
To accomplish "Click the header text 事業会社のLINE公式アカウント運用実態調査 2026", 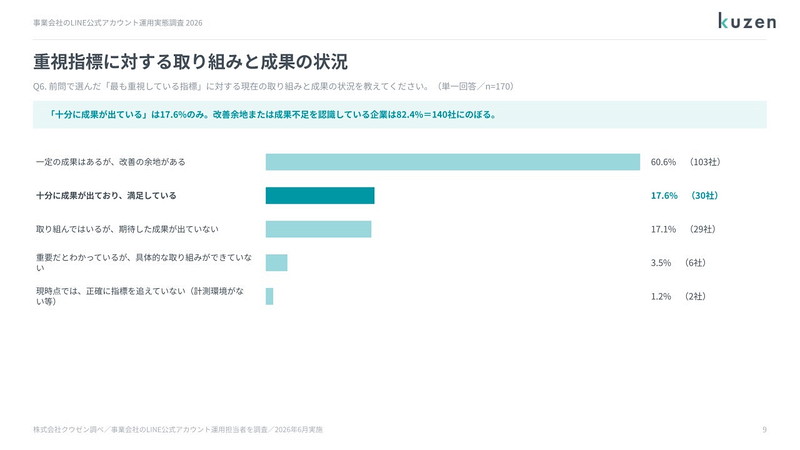I will 118,23.
